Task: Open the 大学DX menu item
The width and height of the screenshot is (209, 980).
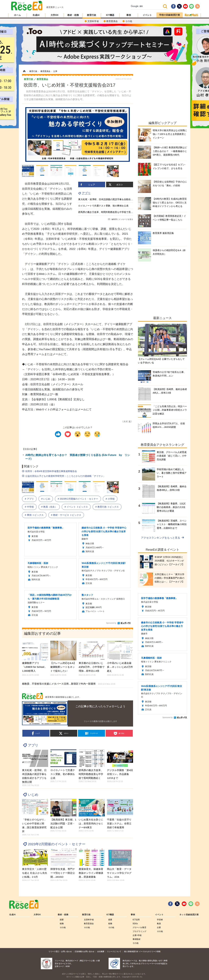Action: point(54,15)
